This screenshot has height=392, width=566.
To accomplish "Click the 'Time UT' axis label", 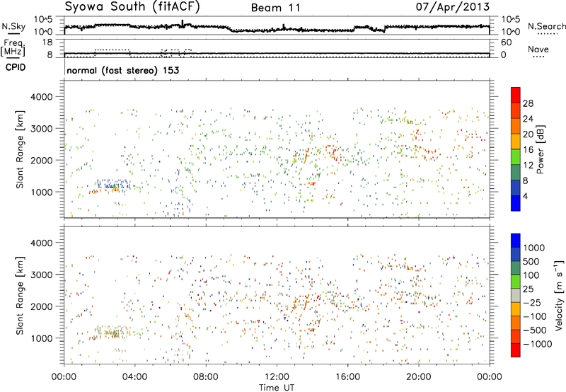I will tap(277, 387).
